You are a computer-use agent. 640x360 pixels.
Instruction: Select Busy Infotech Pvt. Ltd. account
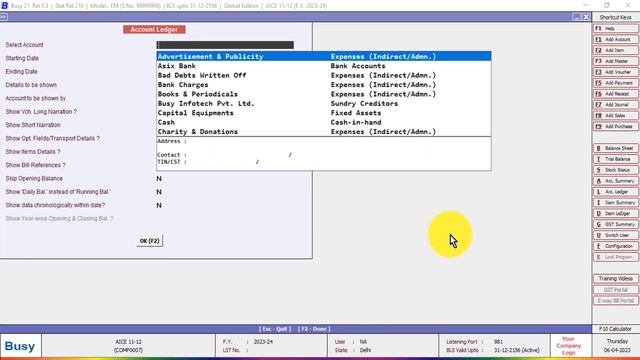(324, 103)
